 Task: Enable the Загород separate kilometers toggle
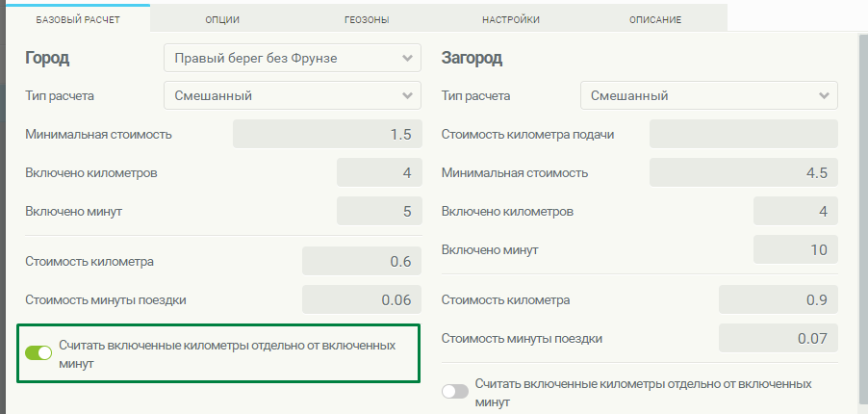click(x=454, y=391)
